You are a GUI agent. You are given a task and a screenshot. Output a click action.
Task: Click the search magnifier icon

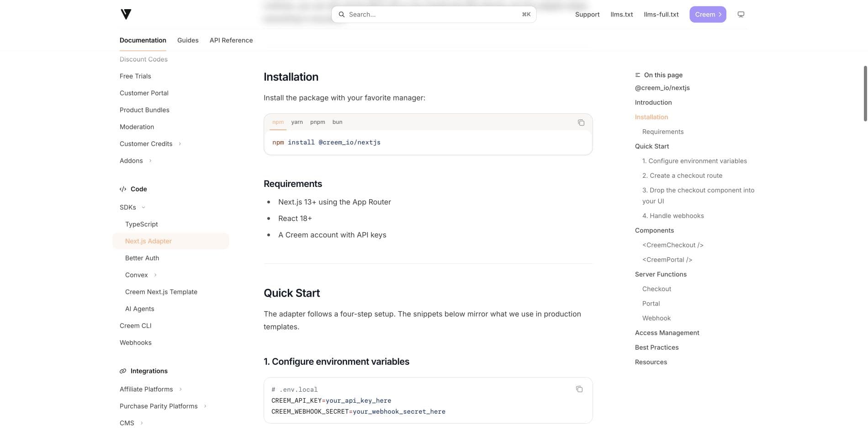click(x=341, y=15)
